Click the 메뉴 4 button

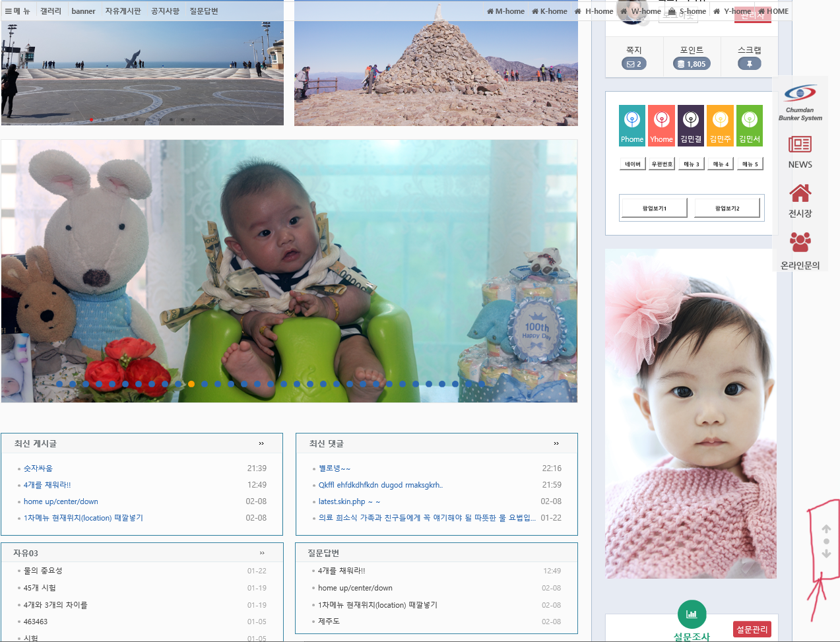coord(721,164)
